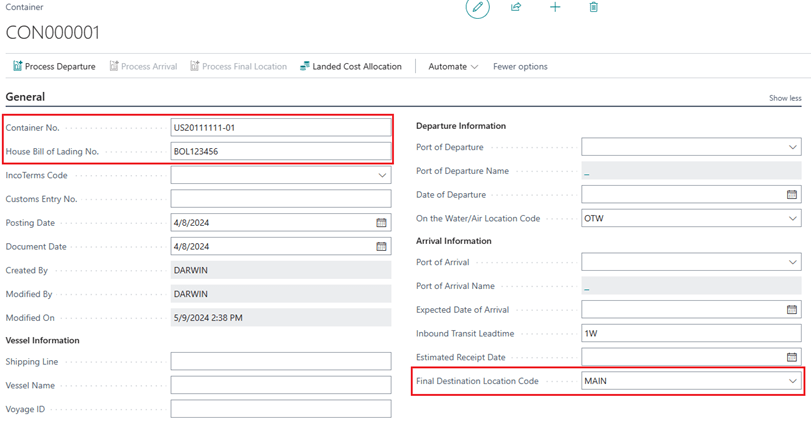Expand the IncoTerms Code dropdown
This screenshot has height=424, width=811.
coord(381,175)
